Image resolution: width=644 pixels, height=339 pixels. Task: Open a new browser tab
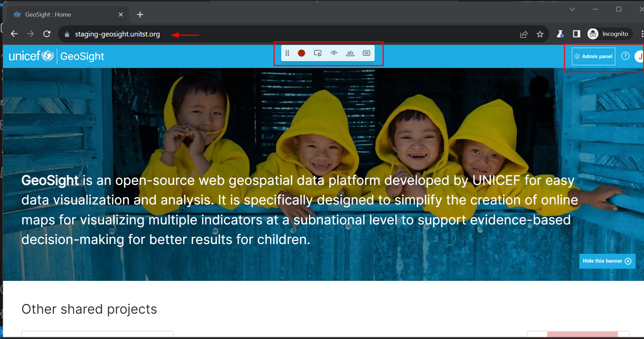(x=140, y=15)
